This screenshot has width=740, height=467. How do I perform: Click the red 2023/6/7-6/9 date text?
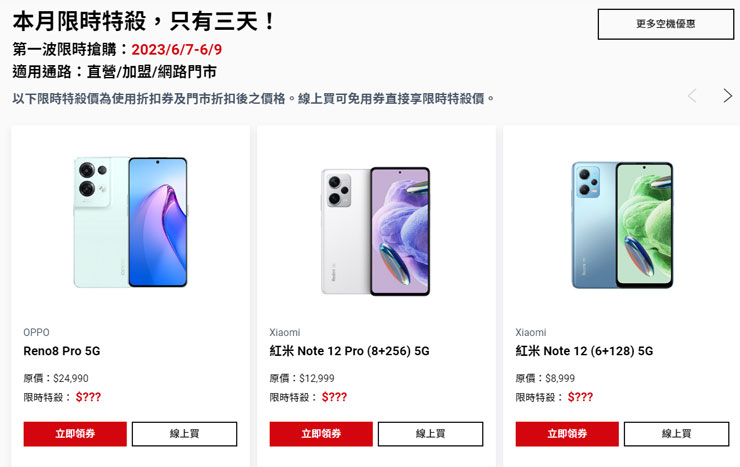point(177,50)
